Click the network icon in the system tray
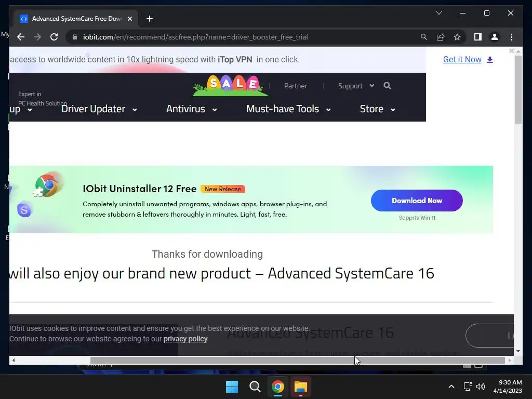 coord(468,387)
